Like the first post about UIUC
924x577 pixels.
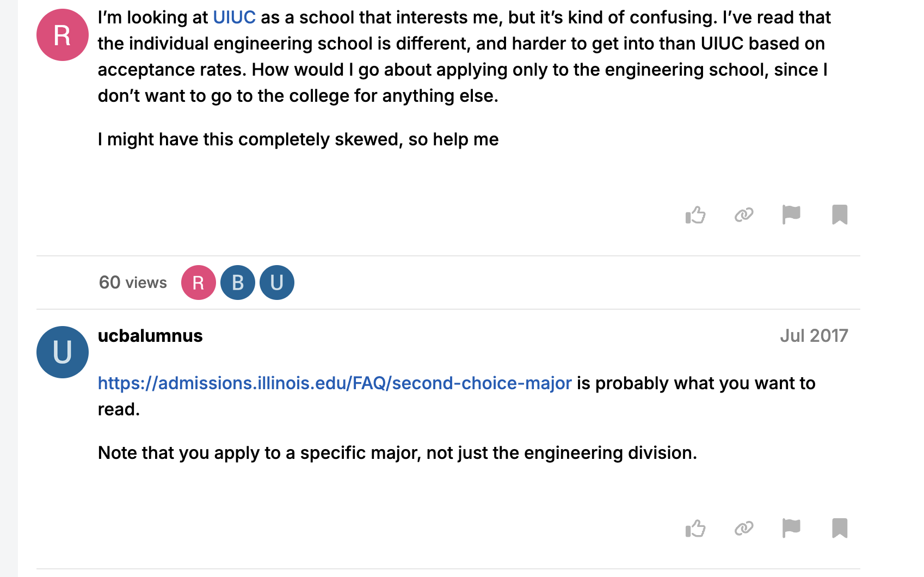pos(695,215)
